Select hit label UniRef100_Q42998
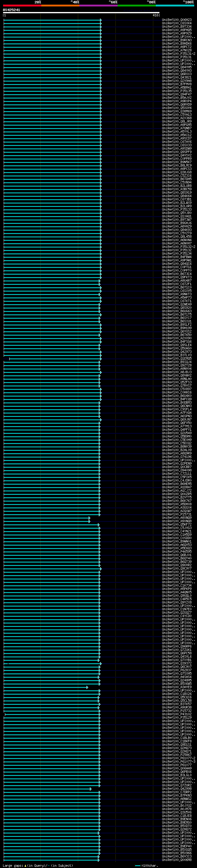 [177, 789]
